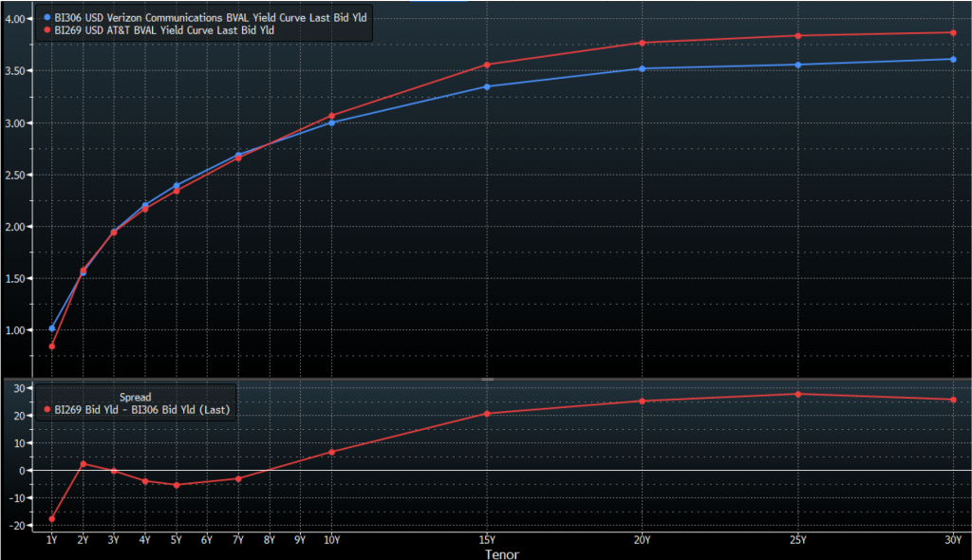Click the Spread panel title
This screenshot has width=972, height=560.
pyautogui.click(x=136, y=396)
